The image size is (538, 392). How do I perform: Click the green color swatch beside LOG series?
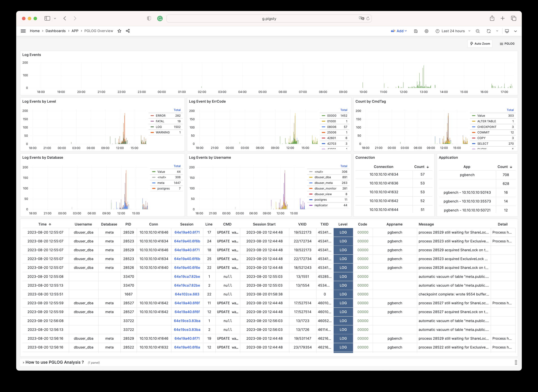point(152,127)
